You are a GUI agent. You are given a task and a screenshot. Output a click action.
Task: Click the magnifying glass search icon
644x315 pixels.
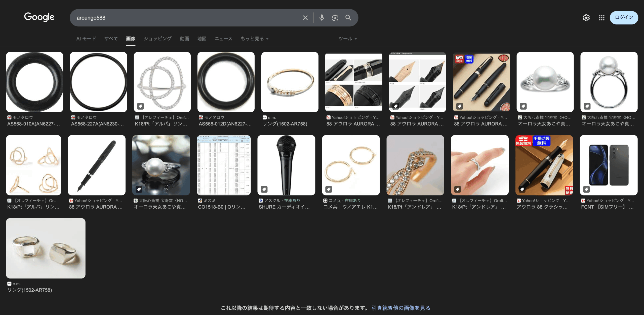348,18
